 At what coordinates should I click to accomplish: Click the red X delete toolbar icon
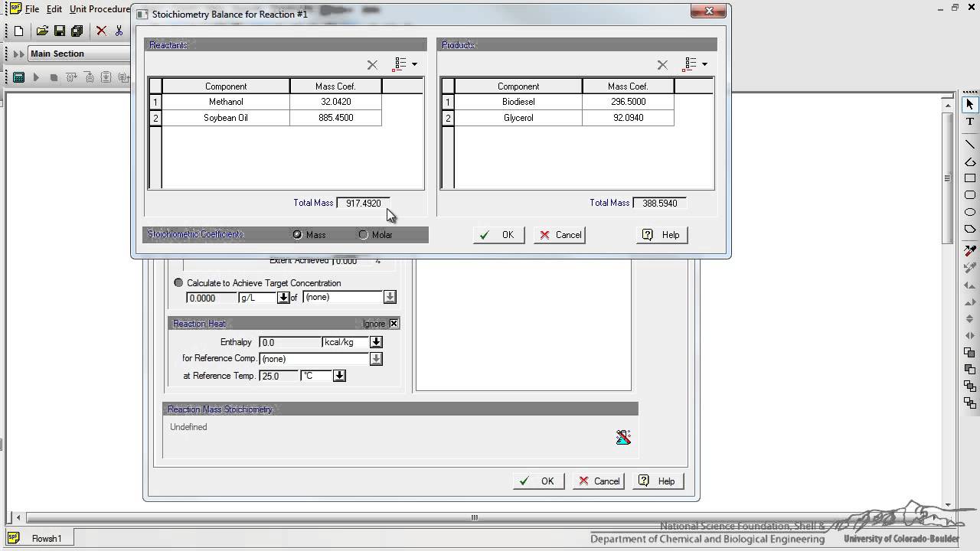click(101, 31)
